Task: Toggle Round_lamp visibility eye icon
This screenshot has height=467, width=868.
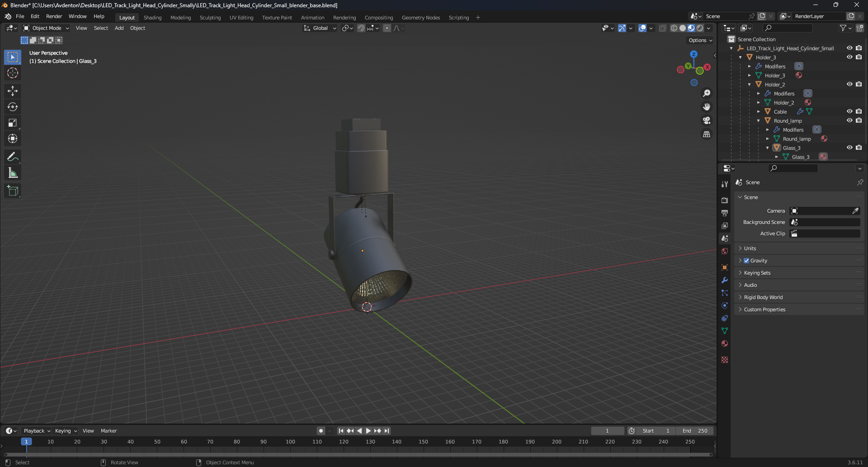Action: (x=849, y=120)
